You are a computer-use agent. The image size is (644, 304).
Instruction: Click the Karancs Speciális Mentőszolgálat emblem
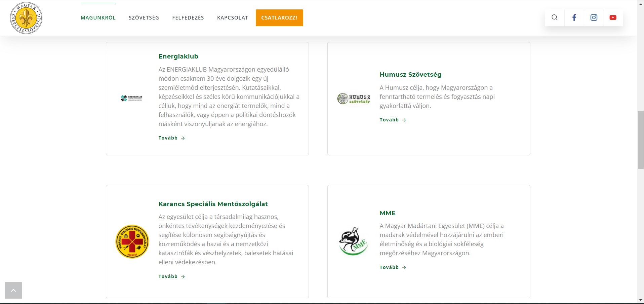(132, 241)
